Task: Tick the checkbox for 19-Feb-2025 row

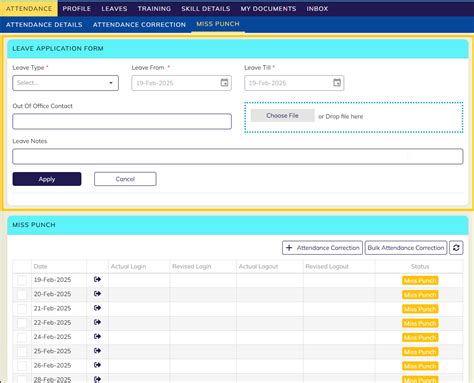Action: click(22, 280)
